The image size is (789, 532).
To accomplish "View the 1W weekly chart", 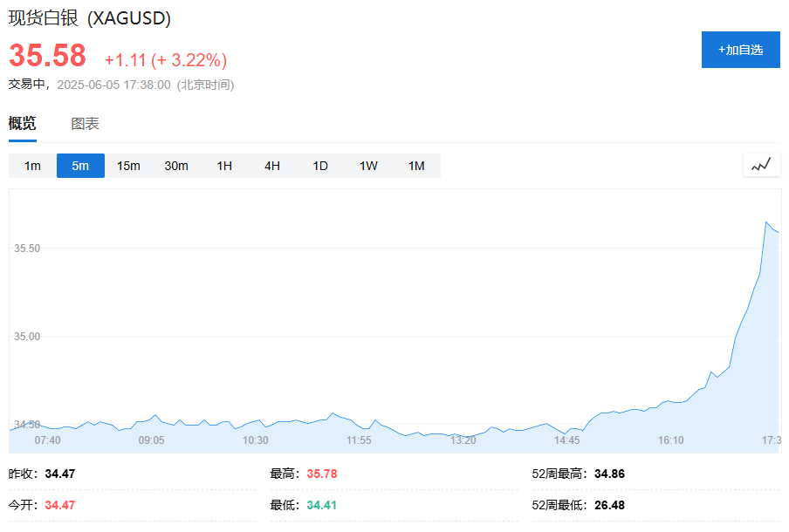I will (x=368, y=166).
